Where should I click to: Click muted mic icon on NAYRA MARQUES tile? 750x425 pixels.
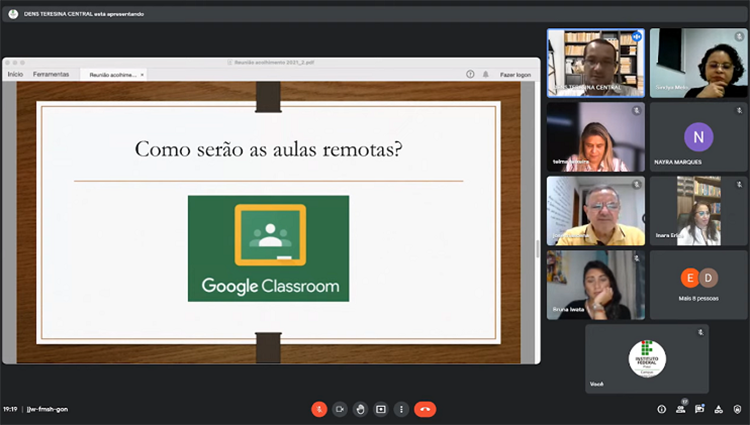click(739, 110)
